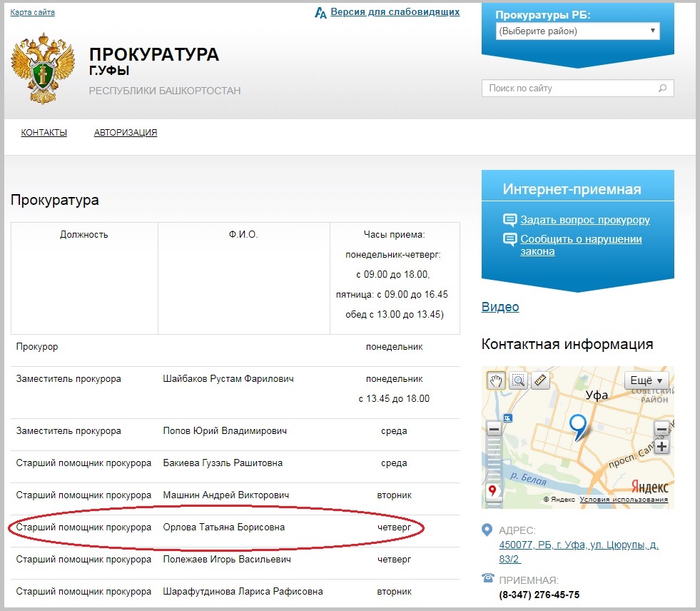The image size is (700, 611).
Task: Click the speech bubble beside 'Задать вопрос прокурору'
Action: click(x=509, y=220)
